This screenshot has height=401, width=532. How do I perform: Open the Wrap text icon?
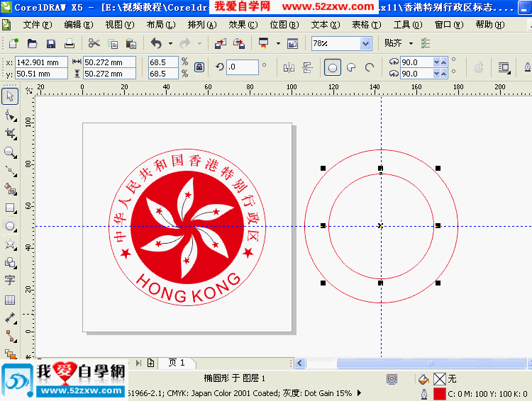504,68
